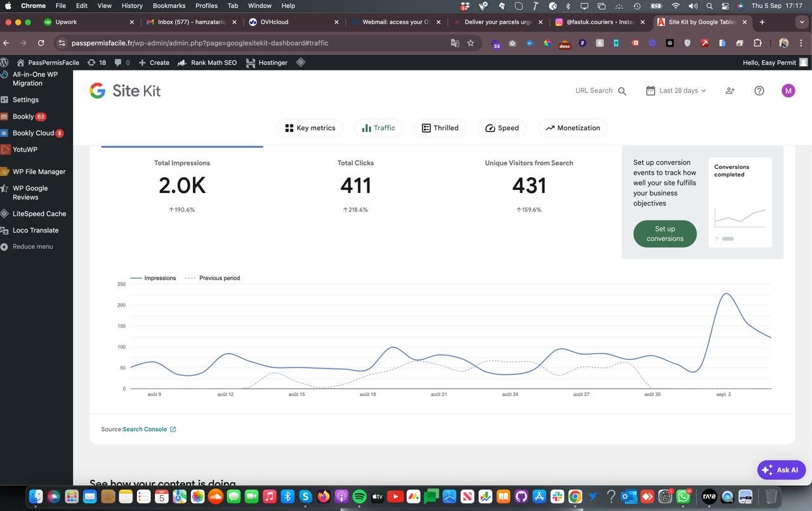This screenshot has height=511, width=812.
Task: Expand the Last 28 days date range
Action: (x=676, y=91)
